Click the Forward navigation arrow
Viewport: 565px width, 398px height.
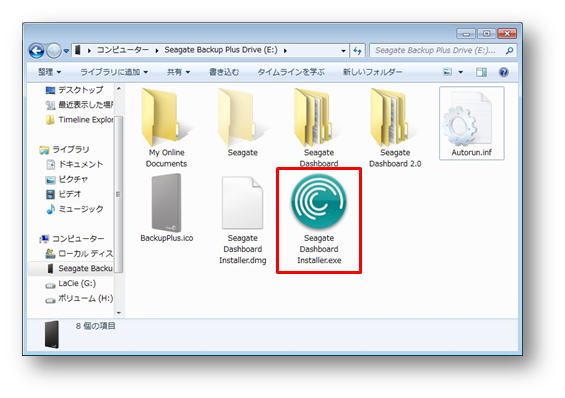(54, 51)
